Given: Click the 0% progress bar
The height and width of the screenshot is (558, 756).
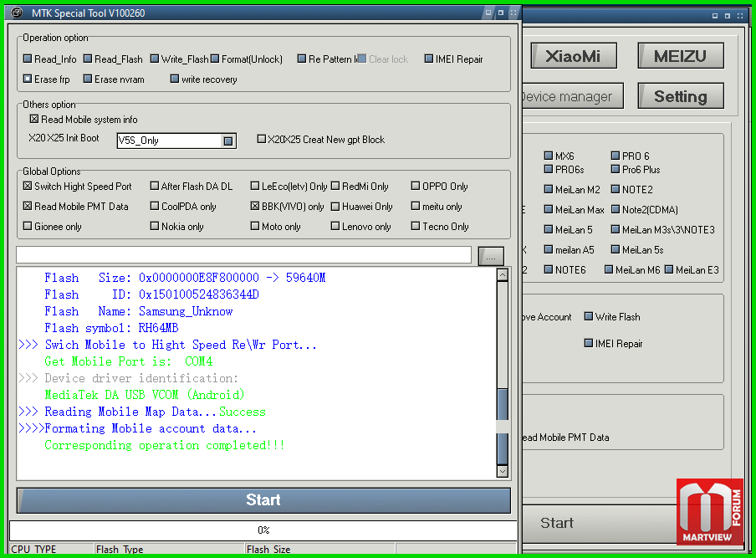Looking at the screenshot, I should click(263, 530).
